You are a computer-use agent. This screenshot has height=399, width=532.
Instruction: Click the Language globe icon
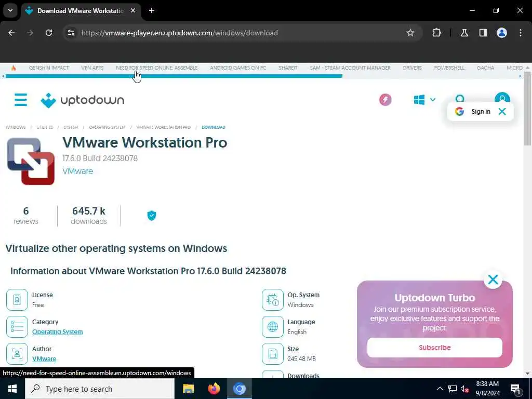(x=272, y=327)
